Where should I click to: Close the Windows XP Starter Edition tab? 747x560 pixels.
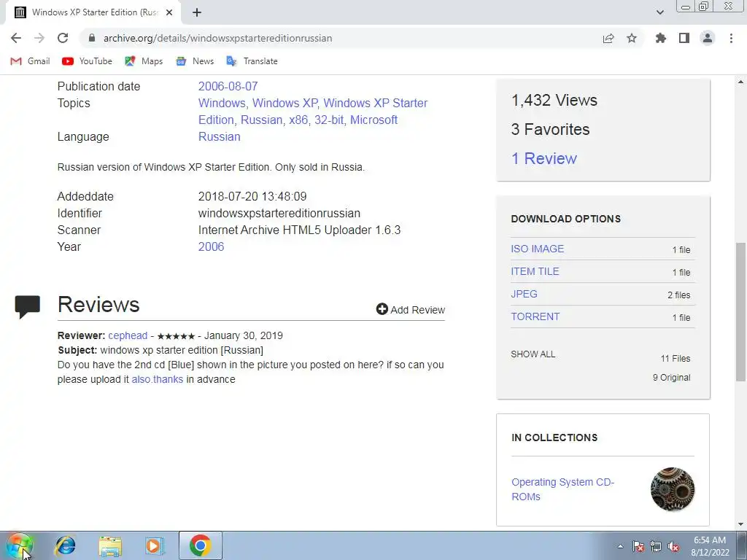click(169, 12)
